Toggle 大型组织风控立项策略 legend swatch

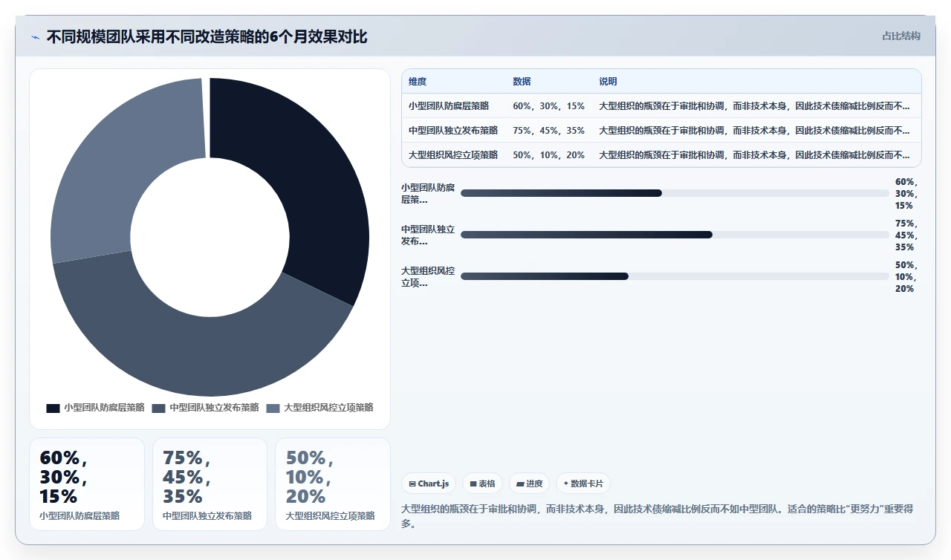[273, 408]
